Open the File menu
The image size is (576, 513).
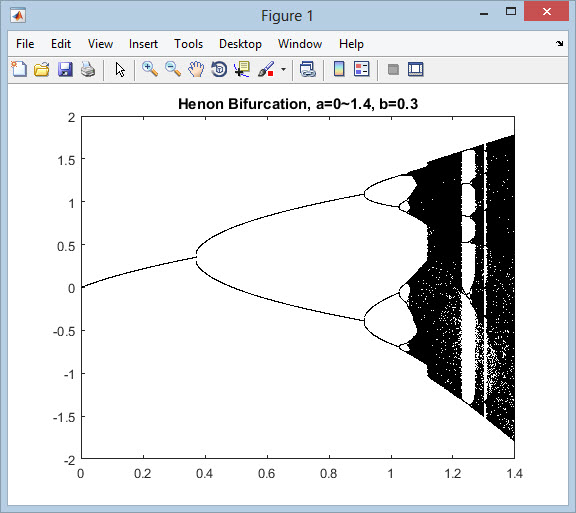pos(25,44)
